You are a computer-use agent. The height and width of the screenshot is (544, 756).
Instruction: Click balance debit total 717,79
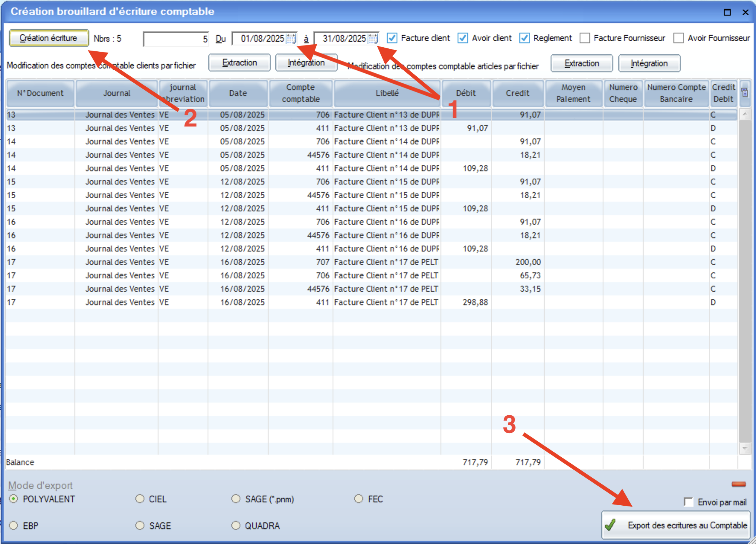(x=475, y=462)
